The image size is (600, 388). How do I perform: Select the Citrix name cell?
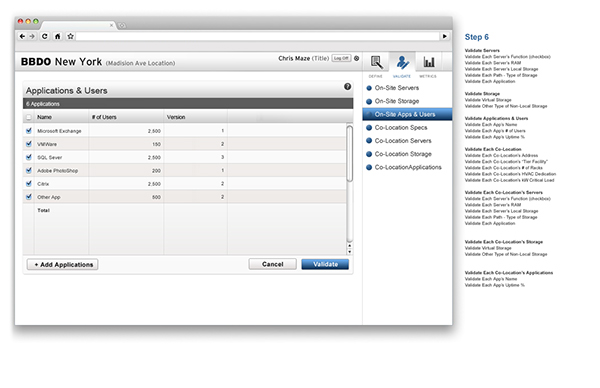coord(43,184)
